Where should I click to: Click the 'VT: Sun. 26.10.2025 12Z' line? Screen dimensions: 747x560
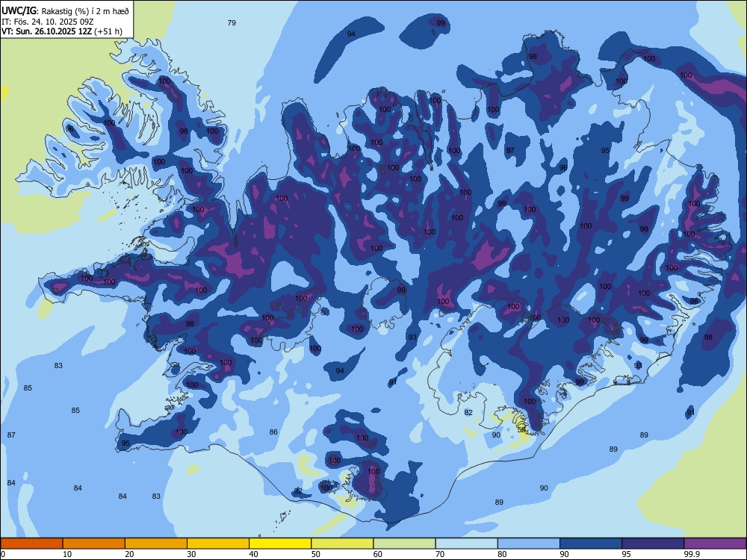46,31
